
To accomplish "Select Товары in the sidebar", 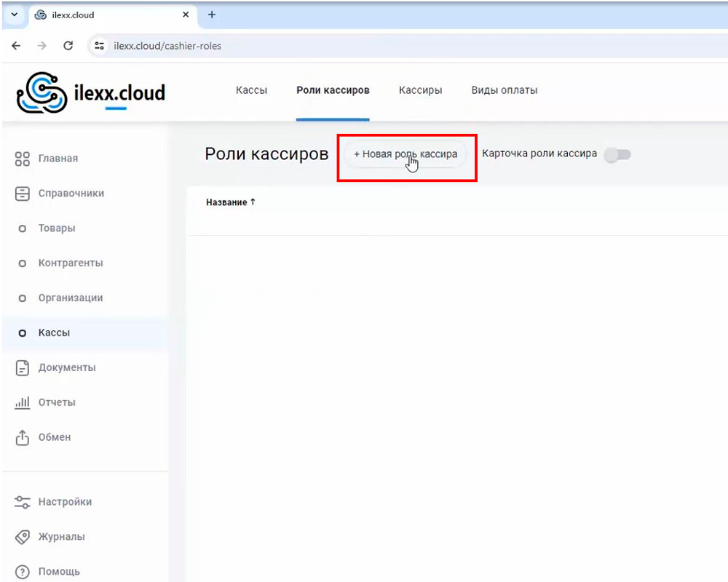I will point(57,228).
